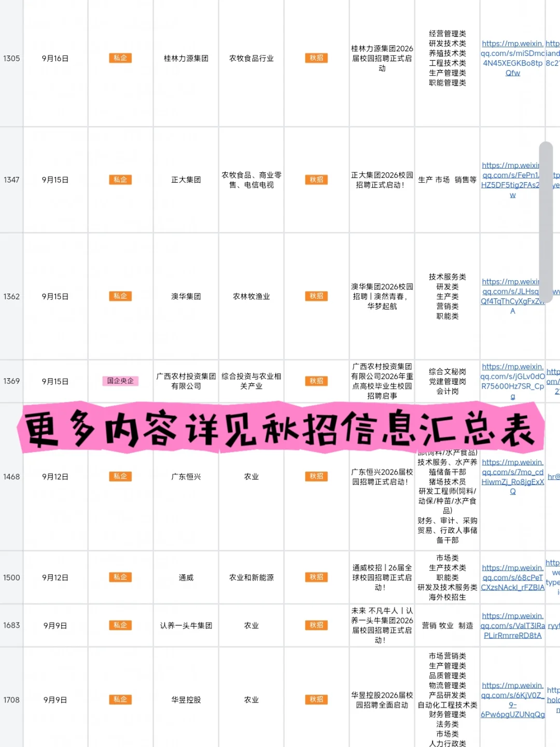Image resolution: width=560 pixels, height=747 pixels.
Task: Click the 综合投资与农业相关产业 cell
Action: click(x=251, y=381)
